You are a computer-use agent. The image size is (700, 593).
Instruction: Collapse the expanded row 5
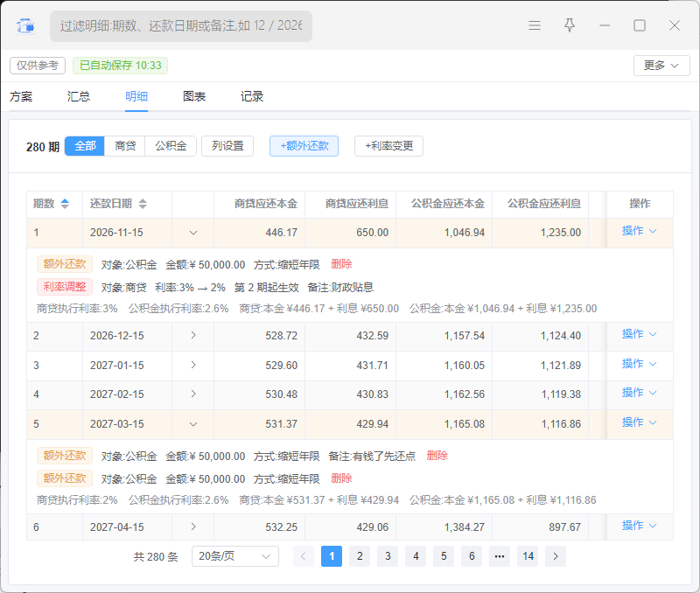click(x=193, y=424)
